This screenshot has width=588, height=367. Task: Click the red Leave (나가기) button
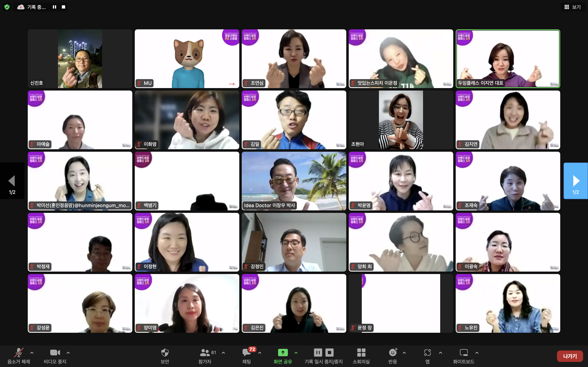(x=570, y=356)
